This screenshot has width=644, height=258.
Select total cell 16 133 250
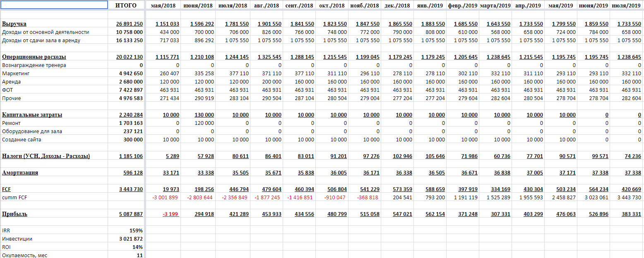126,41
